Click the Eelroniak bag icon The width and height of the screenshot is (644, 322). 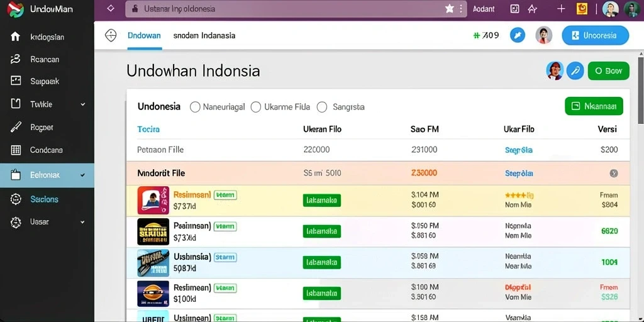pos(15,175)
